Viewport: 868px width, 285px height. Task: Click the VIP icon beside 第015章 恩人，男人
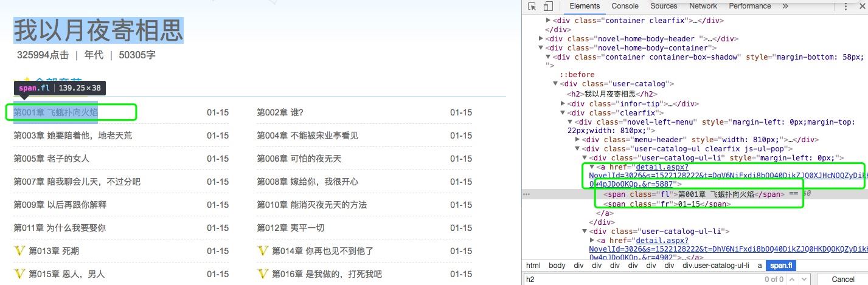(x=19, y=274)
